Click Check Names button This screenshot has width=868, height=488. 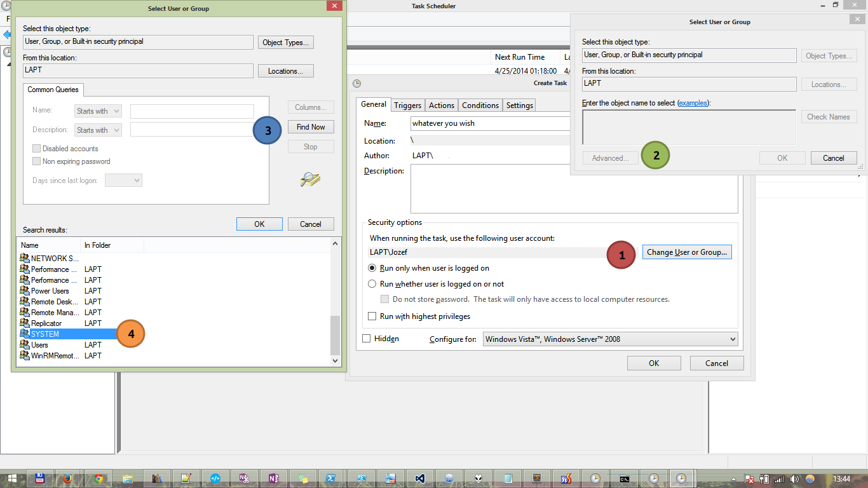(828, 117)
